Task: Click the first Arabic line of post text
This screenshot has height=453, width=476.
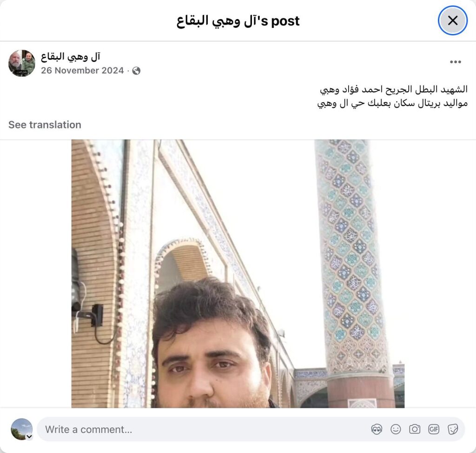Action: tap(394, 89)
